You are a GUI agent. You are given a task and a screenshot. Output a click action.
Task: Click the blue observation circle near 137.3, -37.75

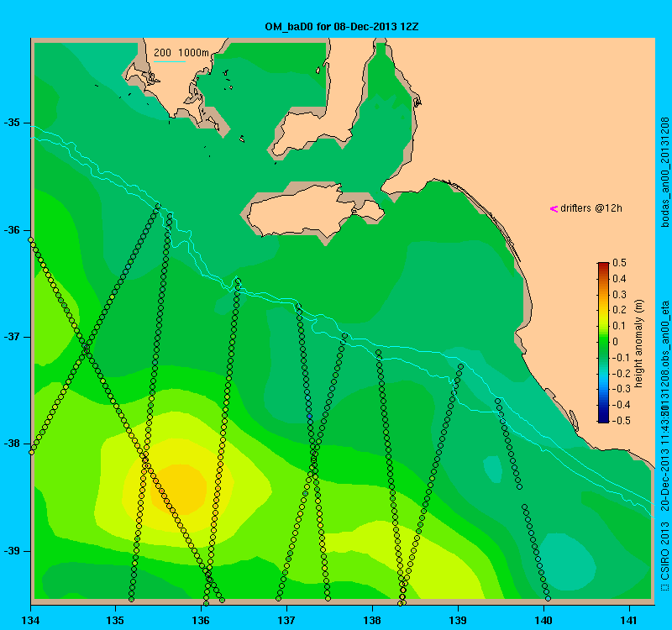click(x=309, y=416)
